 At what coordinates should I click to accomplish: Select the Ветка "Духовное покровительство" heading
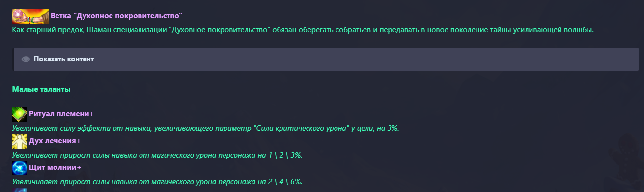[116, 16]
